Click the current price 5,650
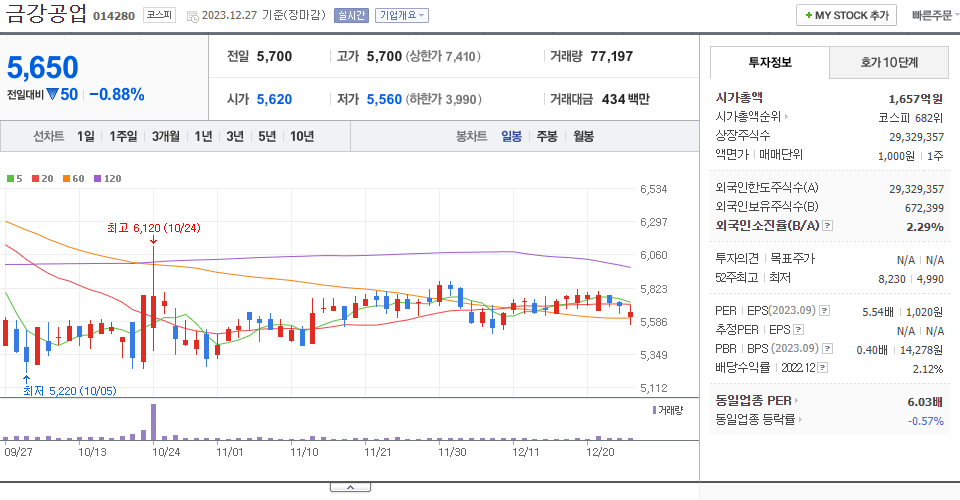Screen dimensions: 960x500 pyautogui.click(x=43, y=67)
